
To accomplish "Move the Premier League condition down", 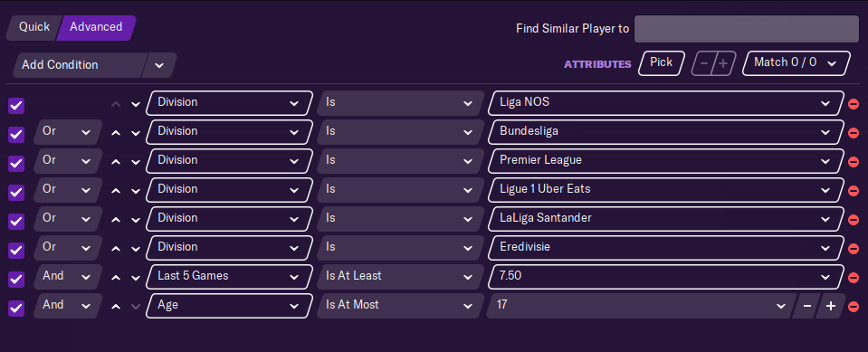I will coord(136,162).
